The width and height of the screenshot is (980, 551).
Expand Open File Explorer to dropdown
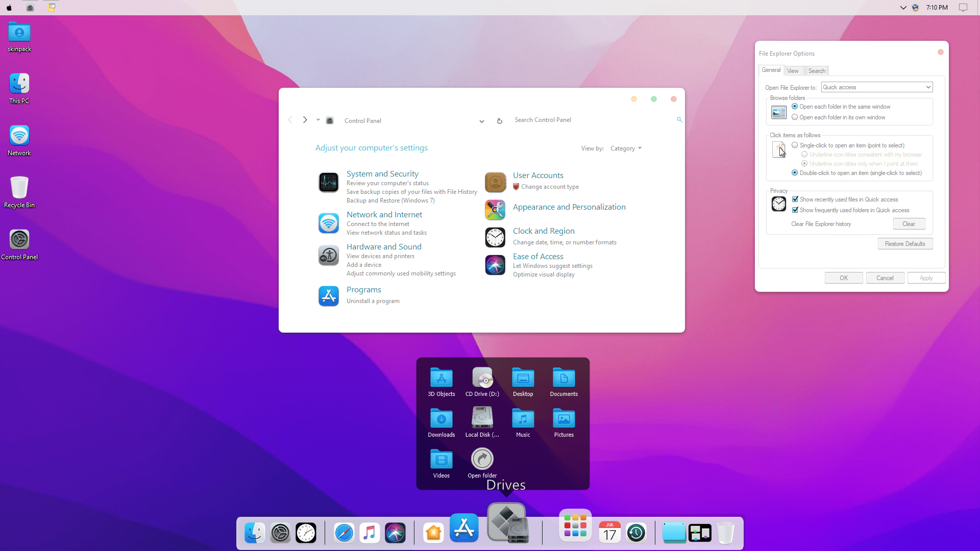coord(929,87)
